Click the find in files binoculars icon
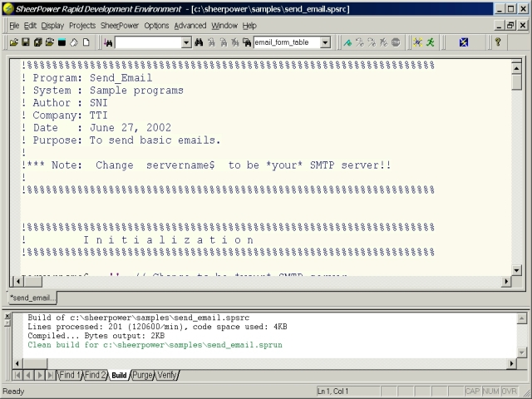532x399 pixels. [x=247, y=42]
